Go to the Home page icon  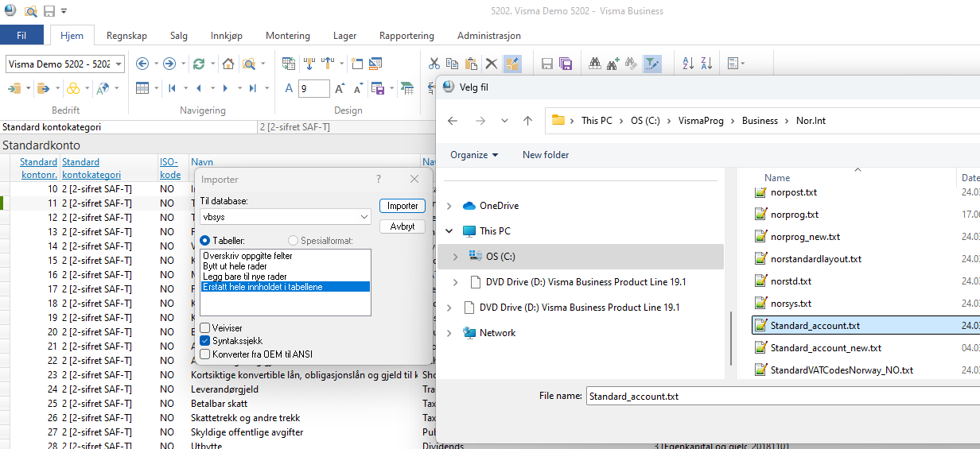click(228, 64)
